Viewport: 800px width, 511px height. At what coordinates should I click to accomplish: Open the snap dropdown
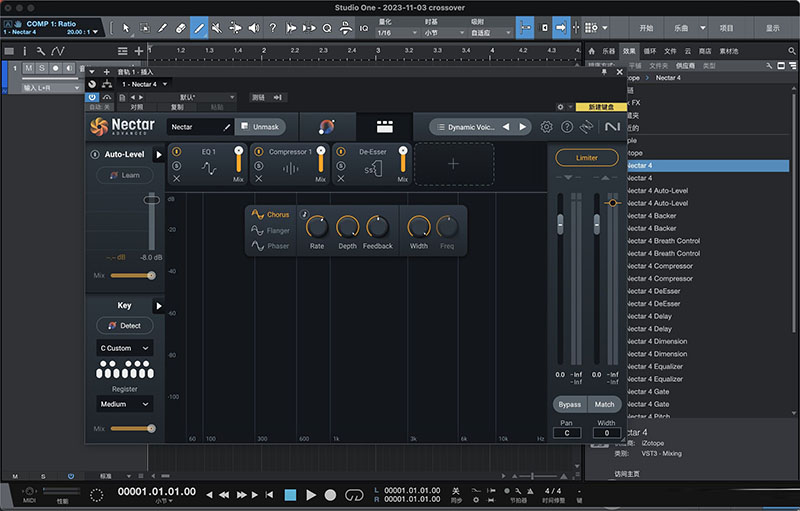point(490,33)
